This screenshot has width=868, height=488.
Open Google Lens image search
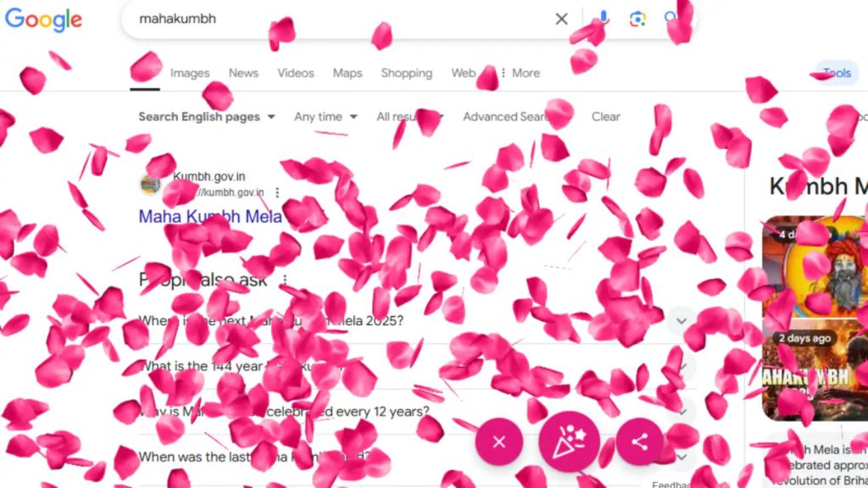(x=637, y=19)
